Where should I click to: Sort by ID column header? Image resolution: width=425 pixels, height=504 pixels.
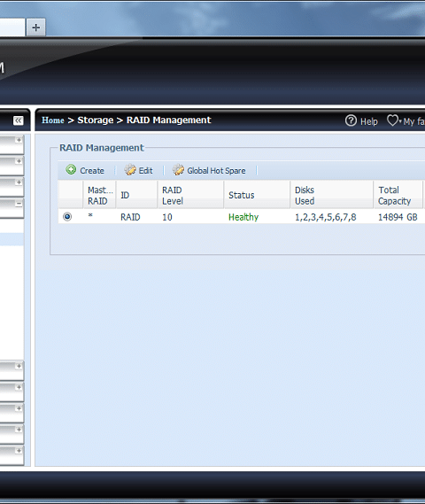click(137, 195)
